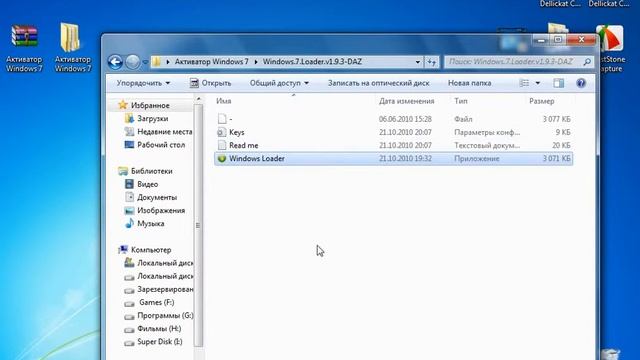Open 'Компьютер' in navigation pane
Image resolution: width=640 pixels, height=360 pixels.
(151, 250)
